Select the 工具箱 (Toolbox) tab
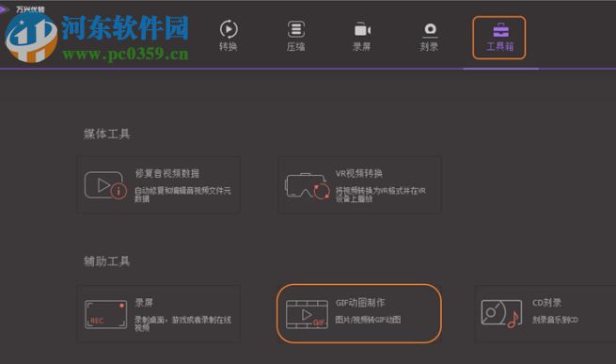Image resolution: width=616 pixels, height=364 pixels. 499,37
